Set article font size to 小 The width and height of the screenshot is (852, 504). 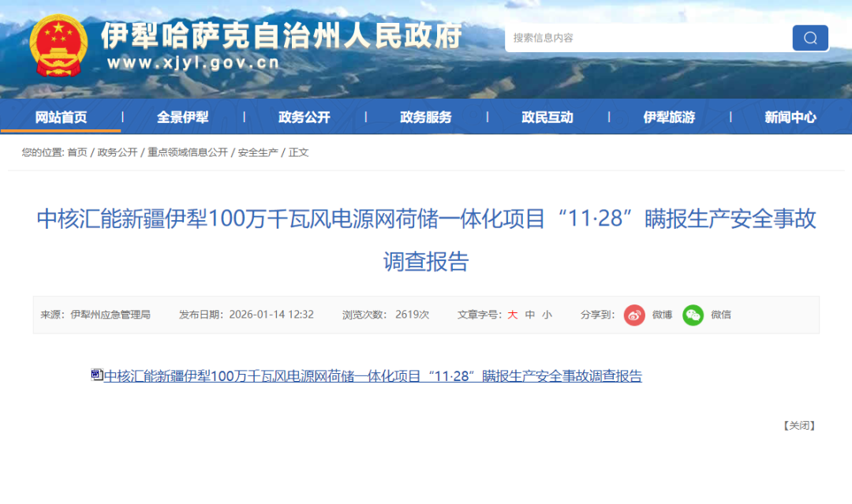point(547,315)
